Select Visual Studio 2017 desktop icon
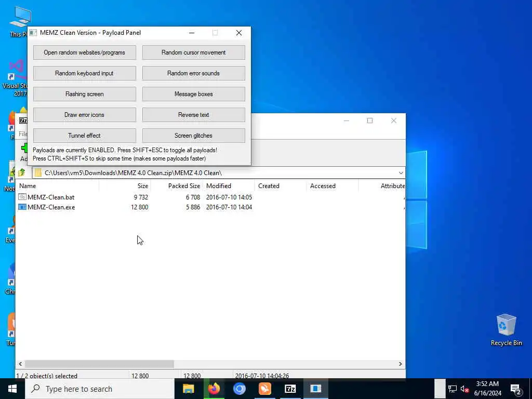The width and height of the screenshot is (532, 399). (x=14, y=78)
